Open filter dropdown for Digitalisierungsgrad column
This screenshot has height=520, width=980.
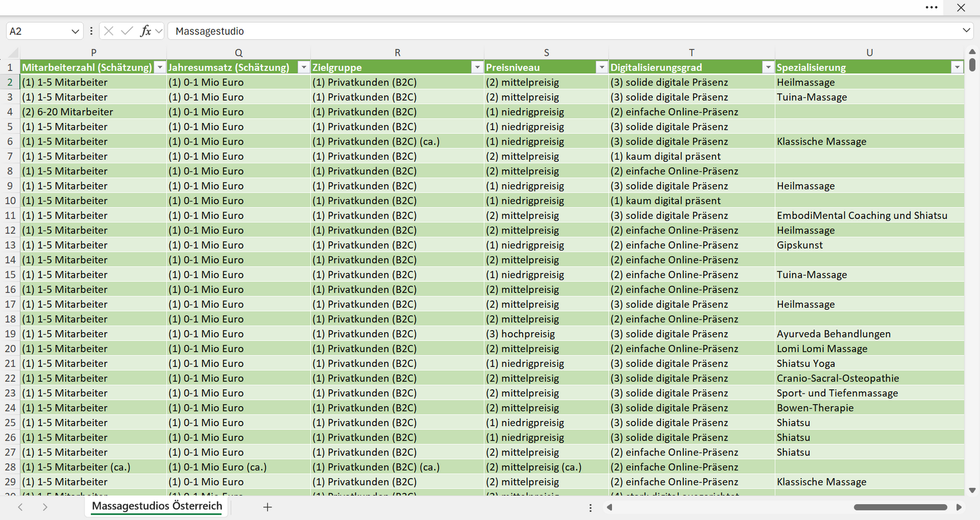(x=768, y=68)
